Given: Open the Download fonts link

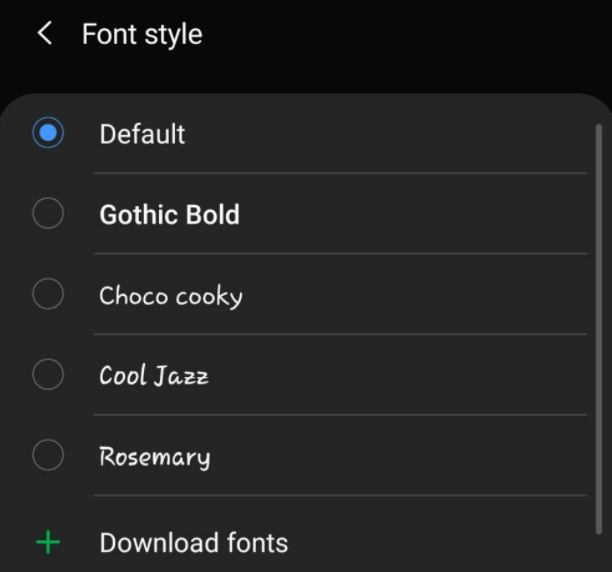Looking at the screenshot, I should pos(193,543).
